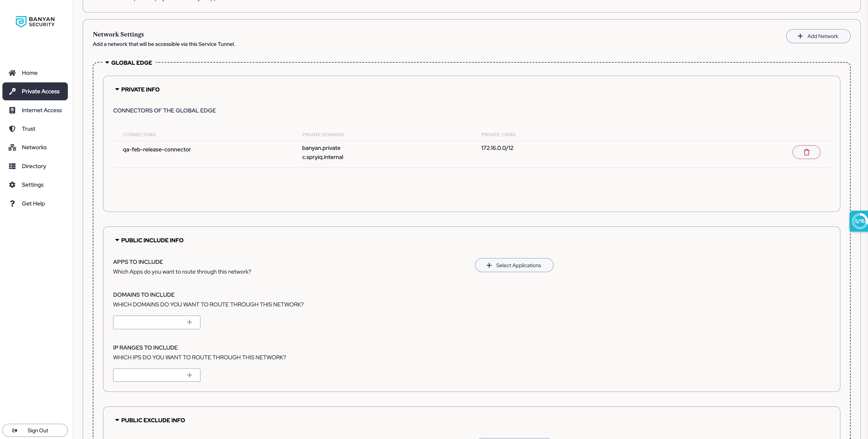
Task: Click the Add Network button
Action: pos(818,36)
